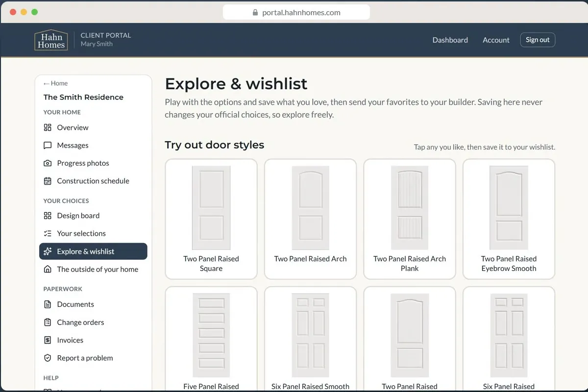Click the Progress photos camera icon
This screenshot has height=392, width=588.
coord(48,163)
